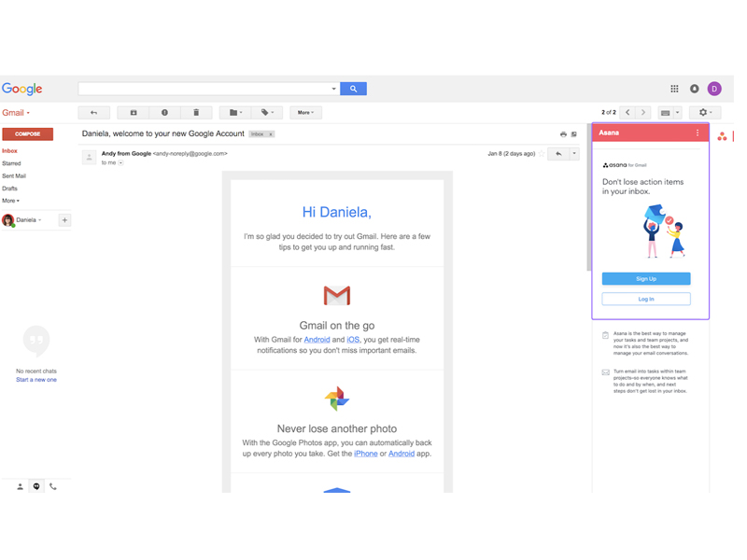Open the Labels tag menu
This screenshot has height=560, width=747.
[267, 113]
